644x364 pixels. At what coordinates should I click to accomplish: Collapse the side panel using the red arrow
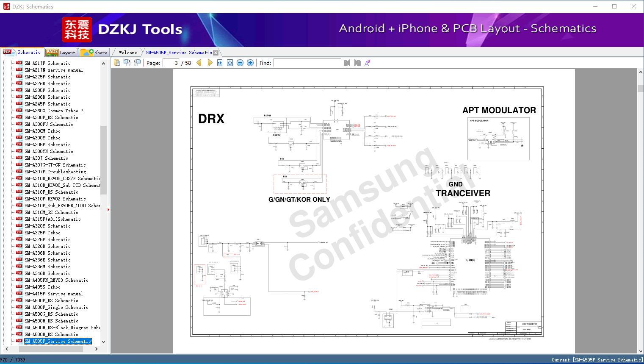[x=108, y=209]
